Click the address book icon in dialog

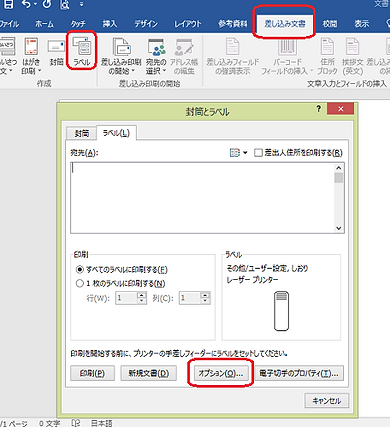tap(235, 153)
